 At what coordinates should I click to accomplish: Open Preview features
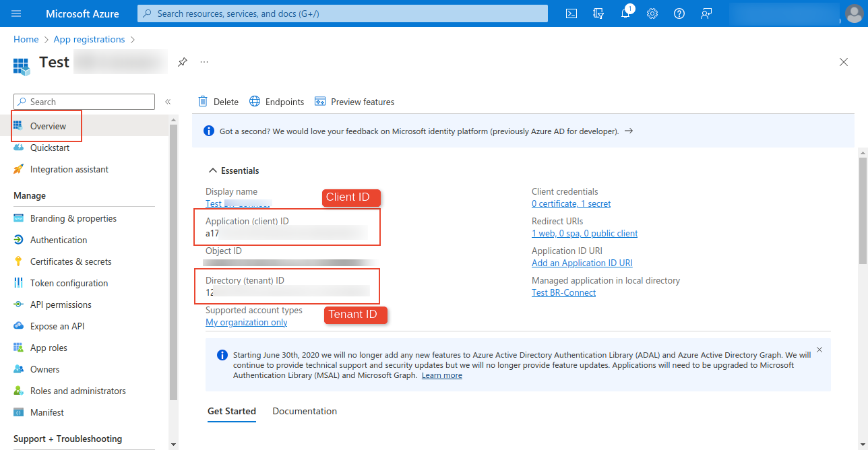pyautogui.click(x=354, y=102)
